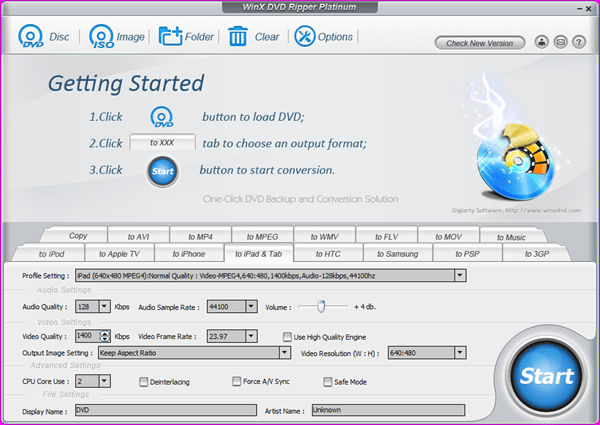The width and height of the screenshot is (600, 425).
Task: Open the Audio Sample Rate dropdown
Action: click(251, 306)
